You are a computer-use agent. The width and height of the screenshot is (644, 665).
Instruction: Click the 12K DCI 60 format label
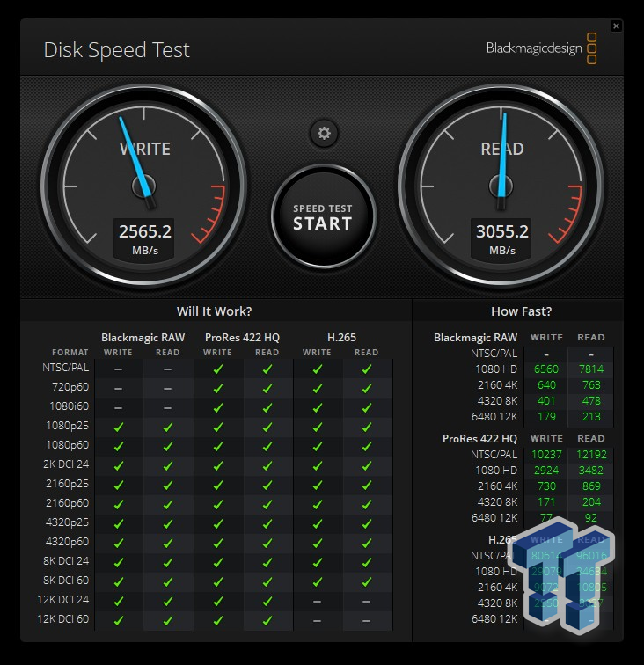coord(63,618)
